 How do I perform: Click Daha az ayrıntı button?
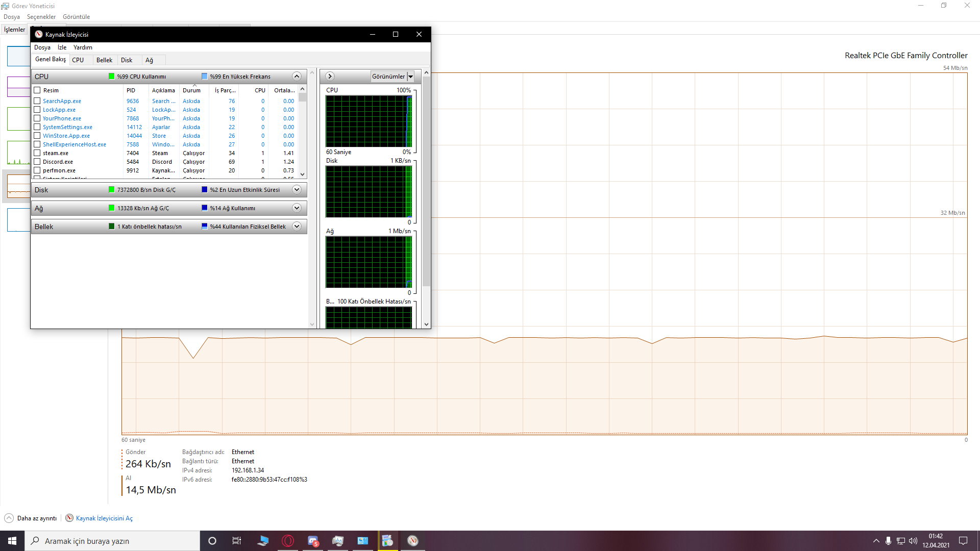[x=37, y=518]
